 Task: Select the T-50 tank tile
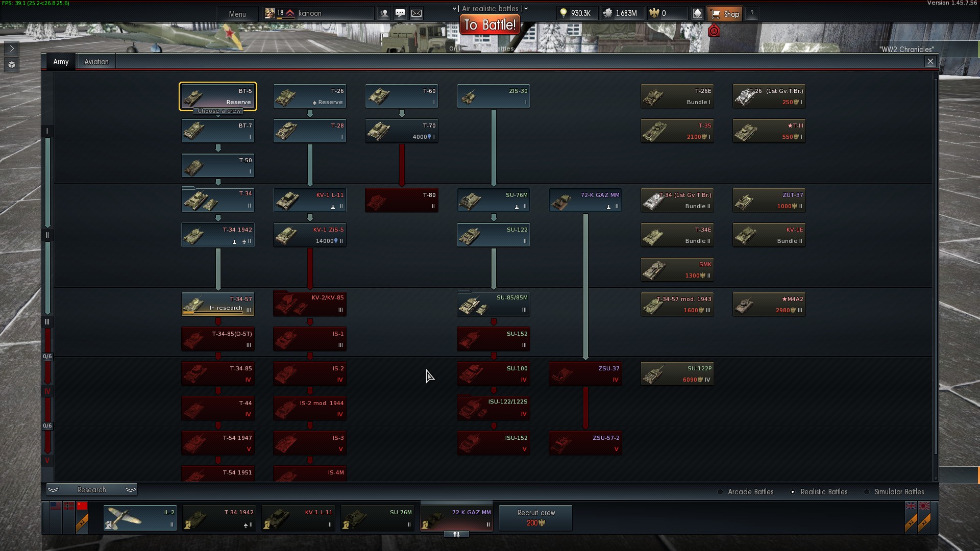click(218, 166)
